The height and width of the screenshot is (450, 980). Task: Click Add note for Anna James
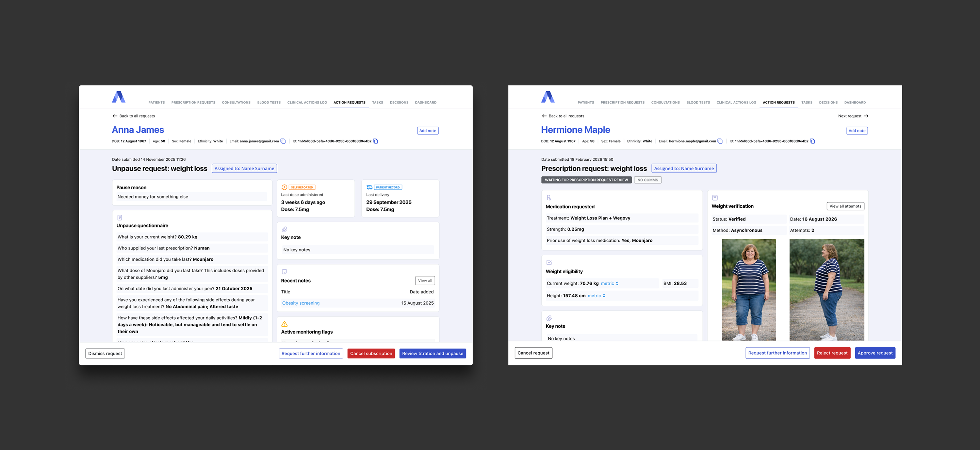point(428,131)
